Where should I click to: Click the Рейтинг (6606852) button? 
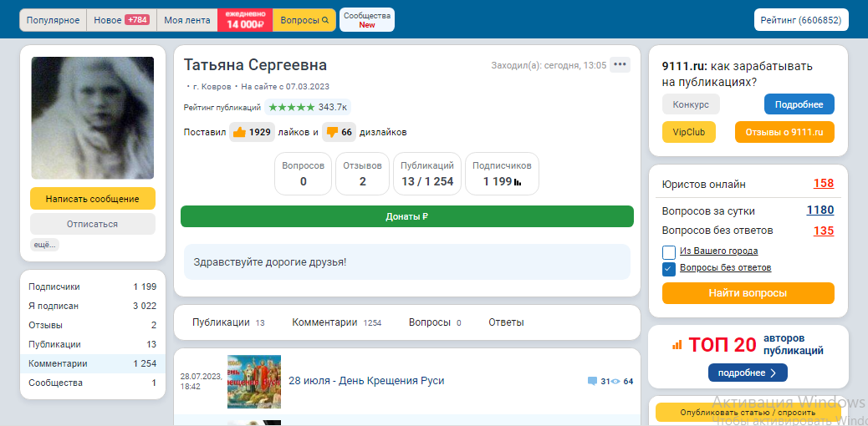[801, 20]
